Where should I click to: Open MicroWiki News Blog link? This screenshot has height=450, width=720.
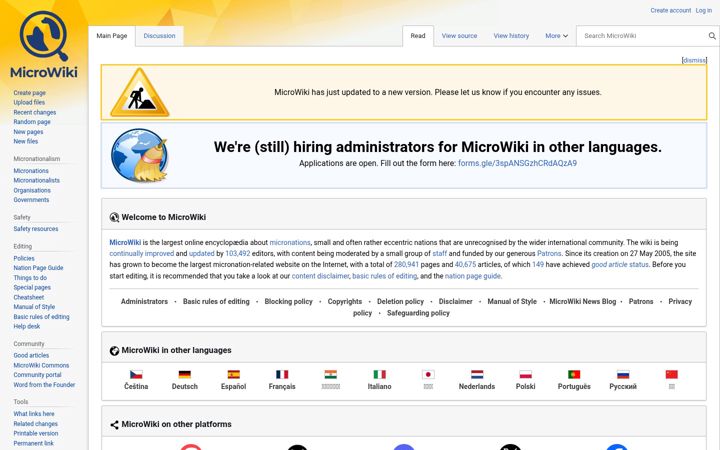click(x=583, y=302)
